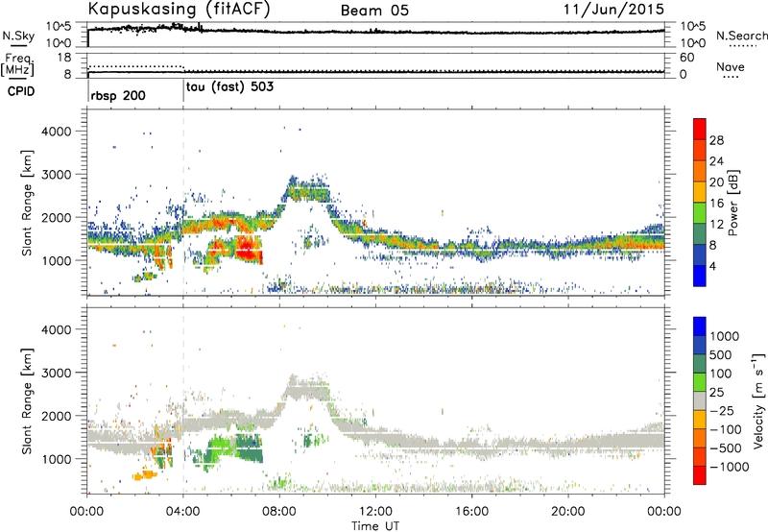Pick the gray segment of Velocity colorbar

(x=700, y=400)
